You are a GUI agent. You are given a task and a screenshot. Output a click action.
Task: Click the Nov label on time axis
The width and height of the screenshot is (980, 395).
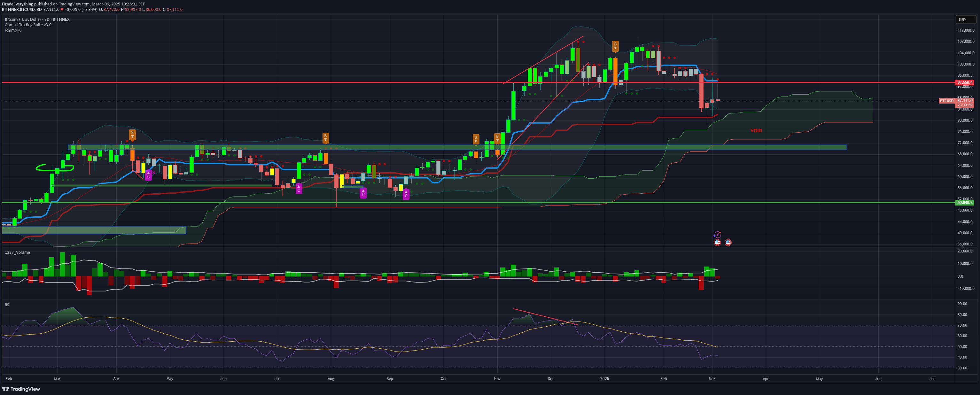(497, 379)
